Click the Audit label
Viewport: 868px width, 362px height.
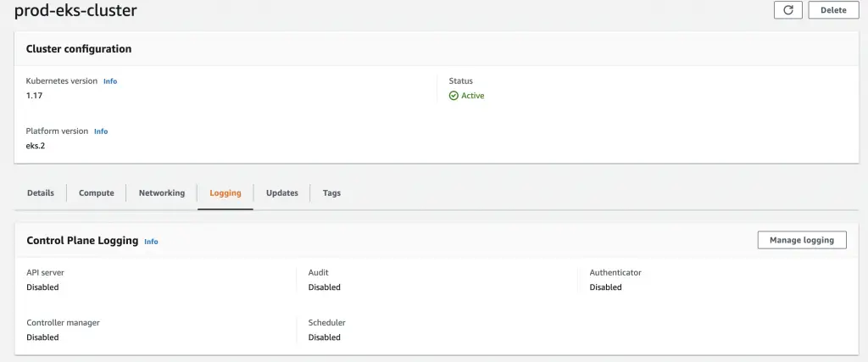tap(319, 273)
